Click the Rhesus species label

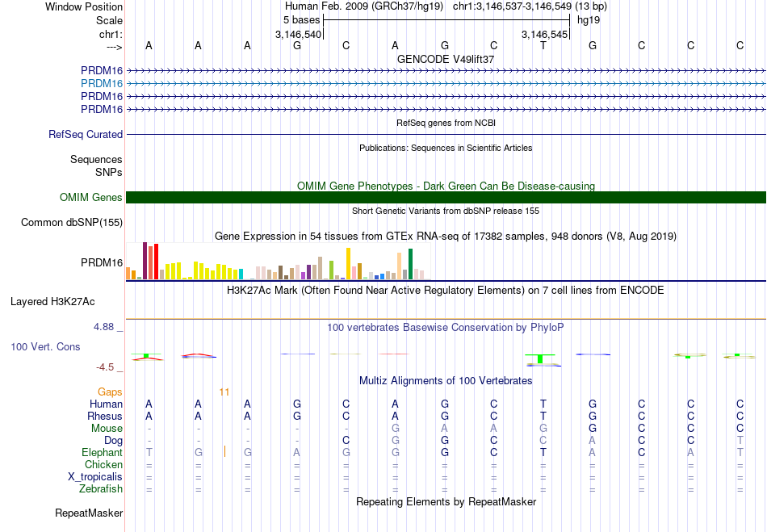pyautogui.click(x=105, y=416)
